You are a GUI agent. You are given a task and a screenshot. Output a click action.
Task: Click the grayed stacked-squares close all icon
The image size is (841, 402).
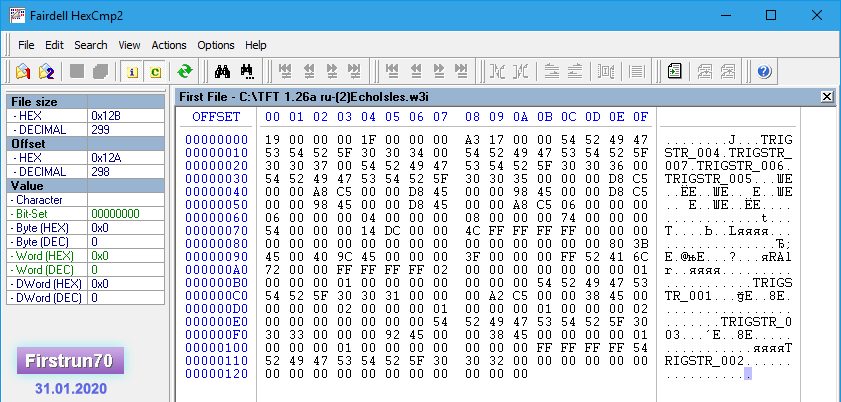(100, 71)
